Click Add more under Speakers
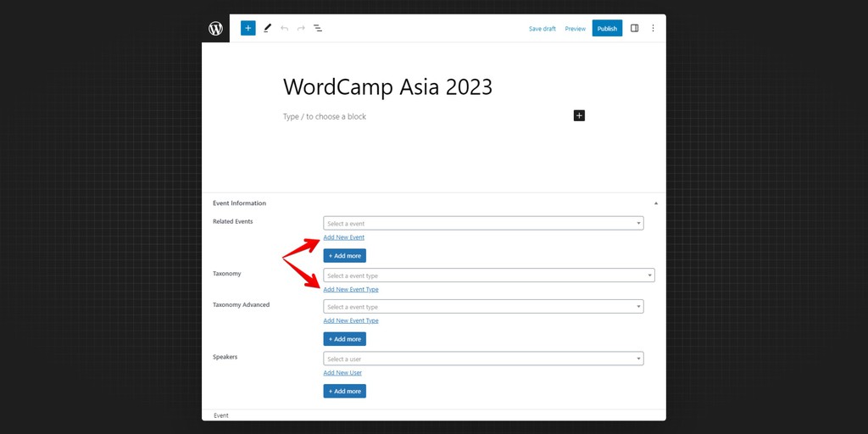The height and width of the screenshot is (434, 868). click(x=344, y=391)
